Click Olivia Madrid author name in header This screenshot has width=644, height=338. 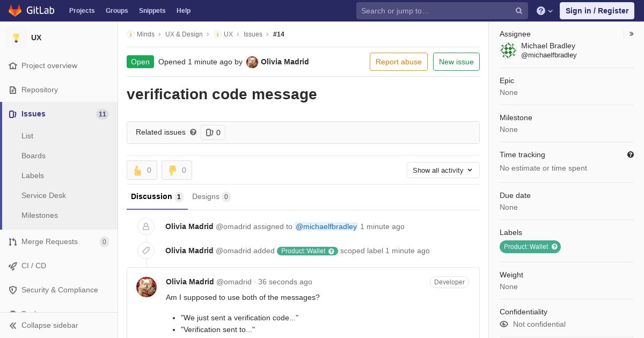285,62
